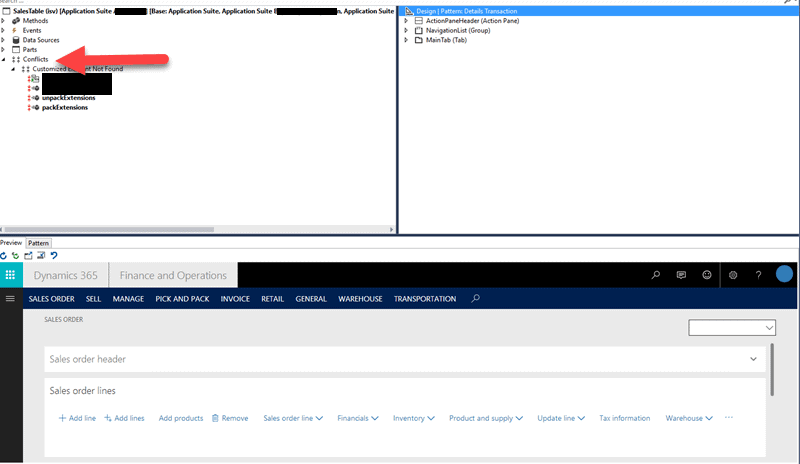Click the action pane search magnifier
Viewport: 800px width, 464px height.
pyautogui.click(x=476, y=299)
